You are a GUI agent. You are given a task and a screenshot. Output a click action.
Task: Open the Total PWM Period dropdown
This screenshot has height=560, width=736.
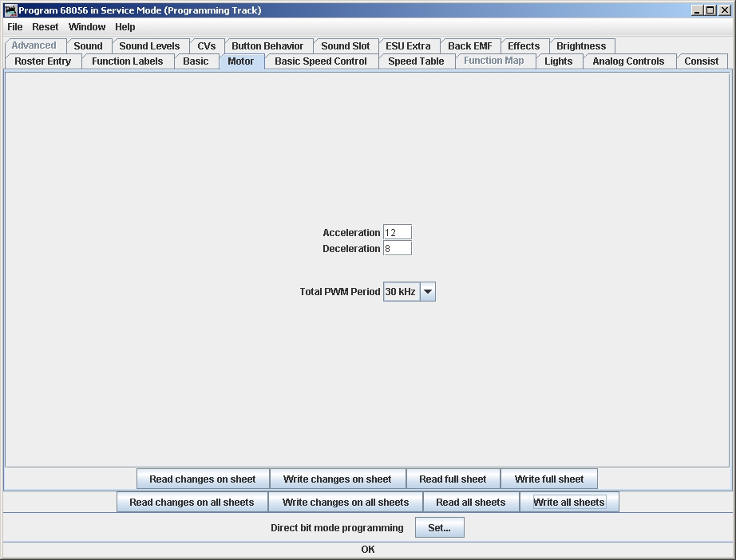coord(410,292)
